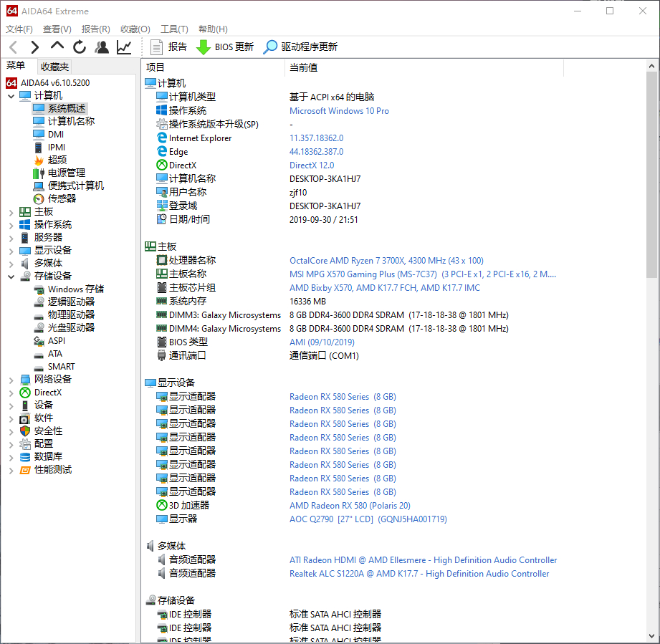This screenshot has height=644, width=660.
Task: Click the vertical scrollbar down arrow
Action: pos(651,635)
